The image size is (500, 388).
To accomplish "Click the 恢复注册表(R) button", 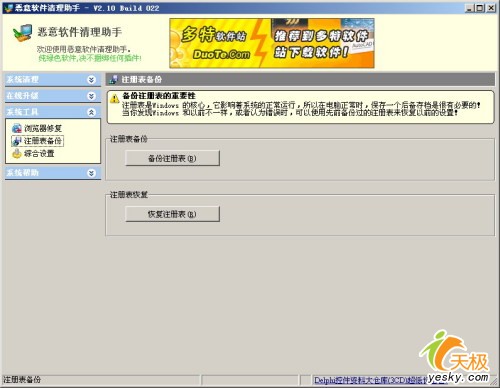I will click(172, 214).
